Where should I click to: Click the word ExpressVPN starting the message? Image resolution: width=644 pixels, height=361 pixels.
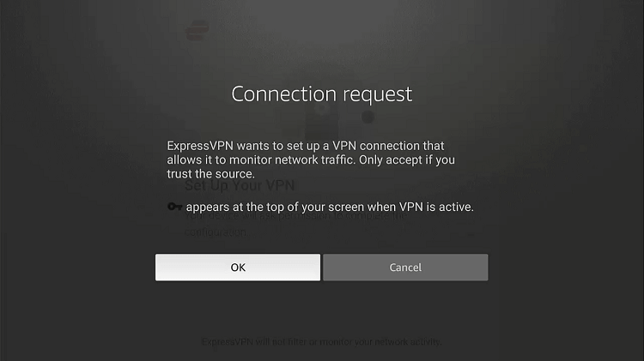pyautogui.click(x=200, y=146)
